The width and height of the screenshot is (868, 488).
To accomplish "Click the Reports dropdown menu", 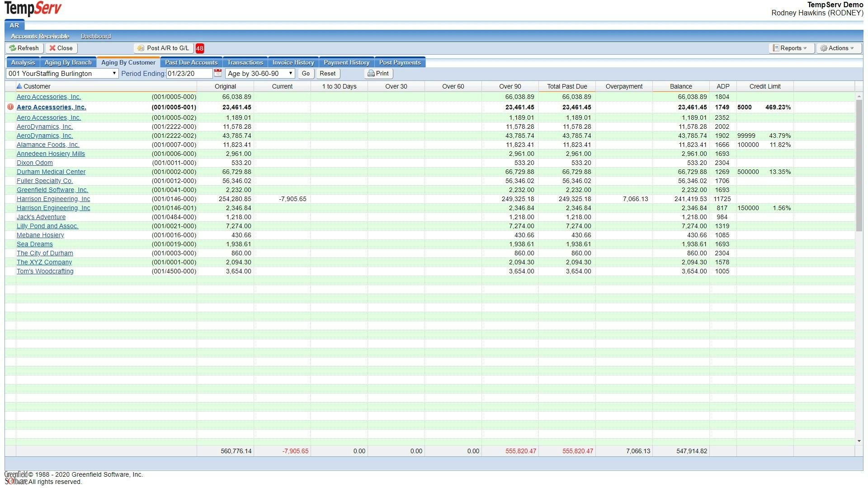I will coord(789,47).
